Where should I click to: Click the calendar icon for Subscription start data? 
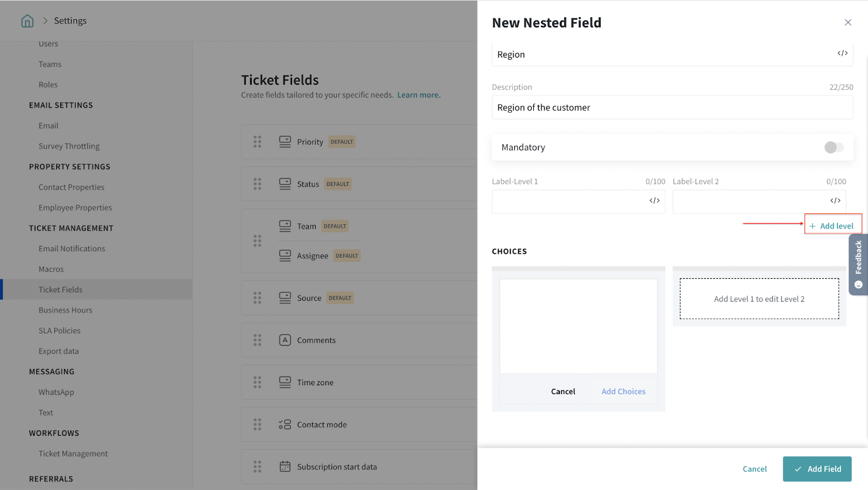point(285,467)
